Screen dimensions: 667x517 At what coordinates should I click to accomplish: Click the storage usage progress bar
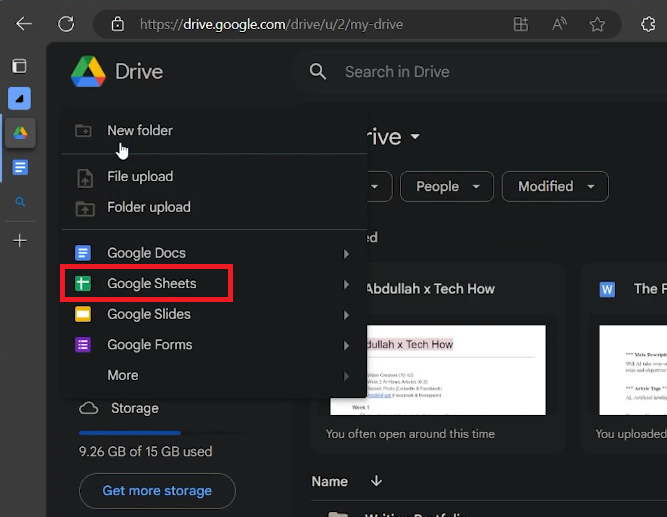click(160, 433)
